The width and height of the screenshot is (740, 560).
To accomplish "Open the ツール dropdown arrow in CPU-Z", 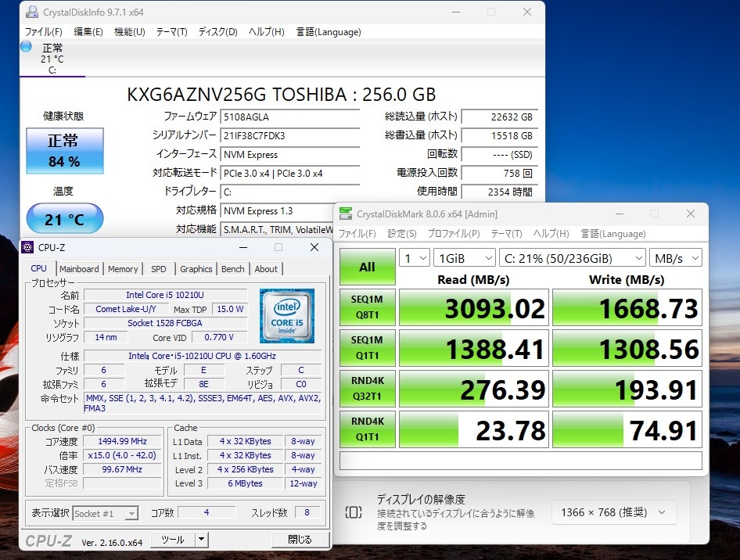I will pos(202,539).
